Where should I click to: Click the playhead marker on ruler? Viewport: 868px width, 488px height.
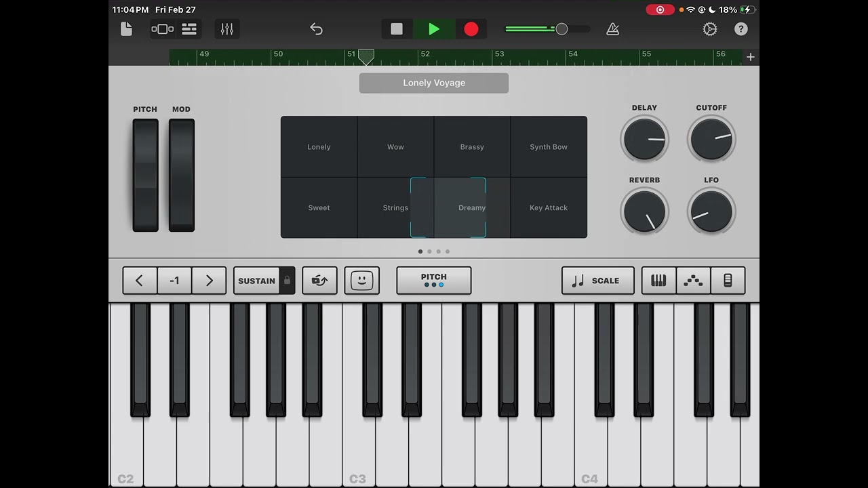(x=366, y=57)
